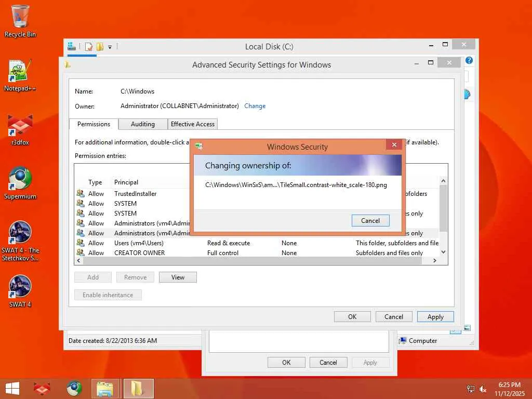
Task: Click Apply in Advanced Security Settings
Action: point(436,316)
